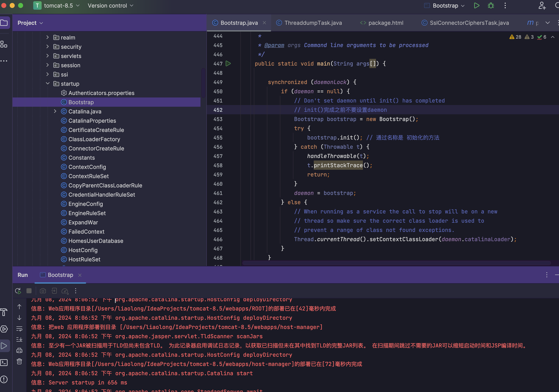Run Bootstrap with the toolbar play icon
Viewport: 559px width, 392px height.
coord(476,6)
